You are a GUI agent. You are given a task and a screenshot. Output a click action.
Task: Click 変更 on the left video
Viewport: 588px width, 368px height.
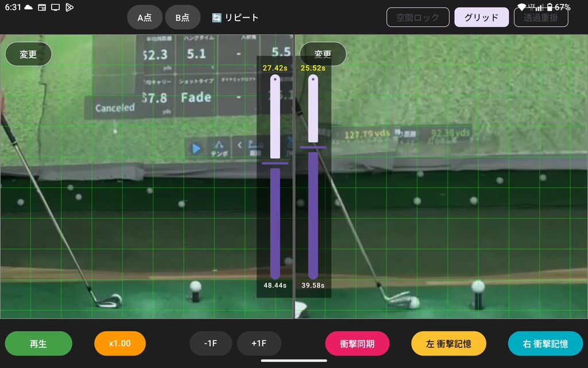[29, 54]
